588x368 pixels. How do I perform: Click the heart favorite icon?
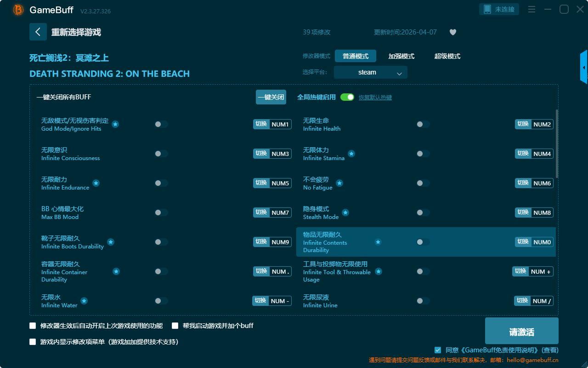(x=452, y=32)
